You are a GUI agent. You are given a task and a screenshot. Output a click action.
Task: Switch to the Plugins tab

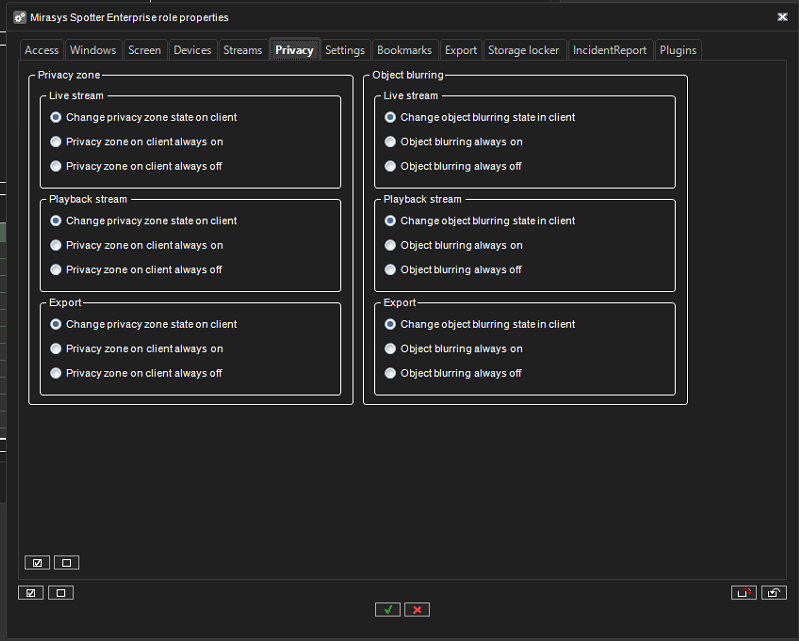click(678, 50)
